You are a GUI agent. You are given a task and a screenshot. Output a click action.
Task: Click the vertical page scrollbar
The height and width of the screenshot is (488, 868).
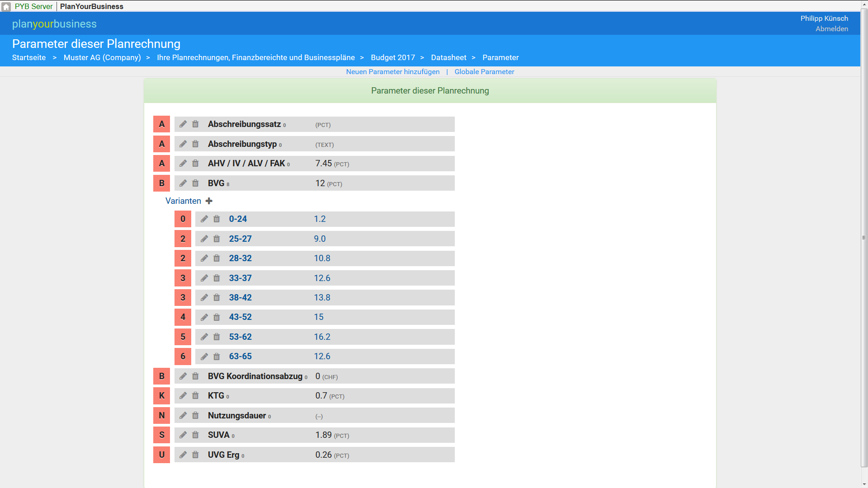pos(864,237)
